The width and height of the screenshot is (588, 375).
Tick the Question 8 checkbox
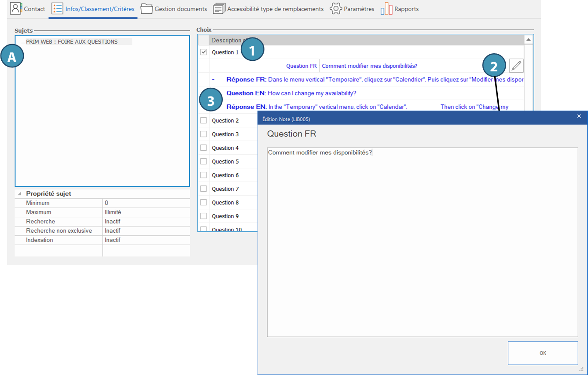tap(203, 203)
